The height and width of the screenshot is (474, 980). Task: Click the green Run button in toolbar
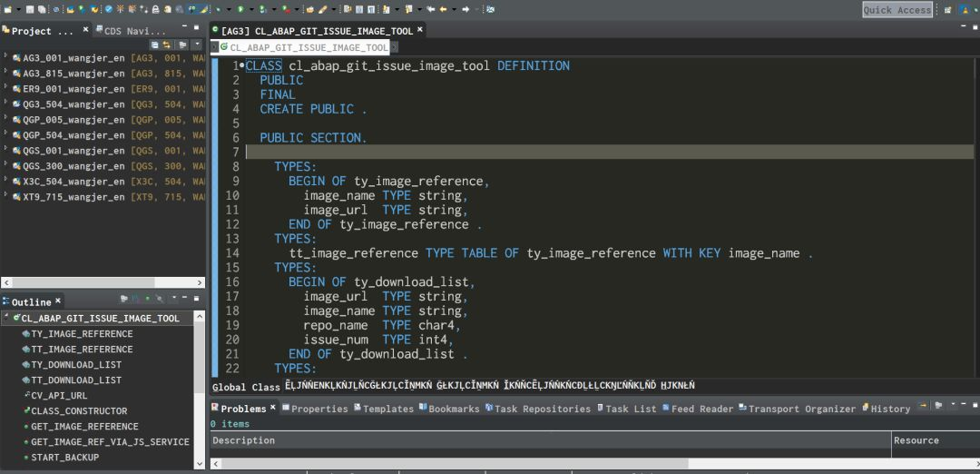240,9
